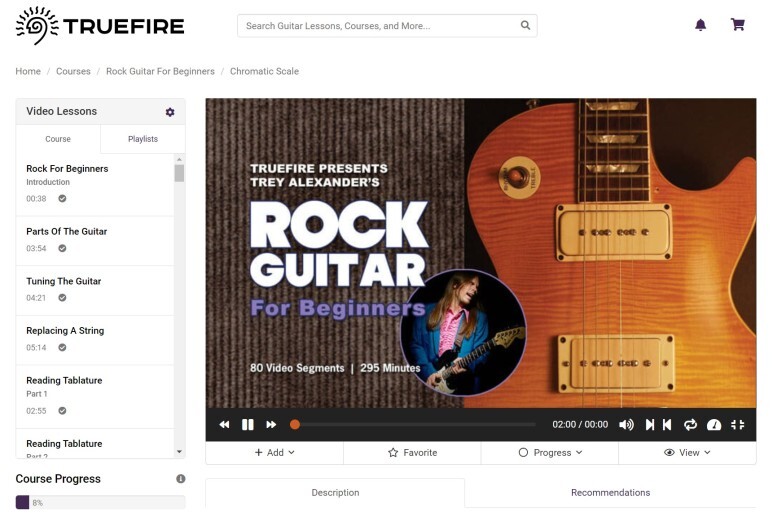Toggle completed check for Reading Tablature Part 1
The width and height of the screenshot is (773, 520).
pyautogui.click(x=62, y=411)
